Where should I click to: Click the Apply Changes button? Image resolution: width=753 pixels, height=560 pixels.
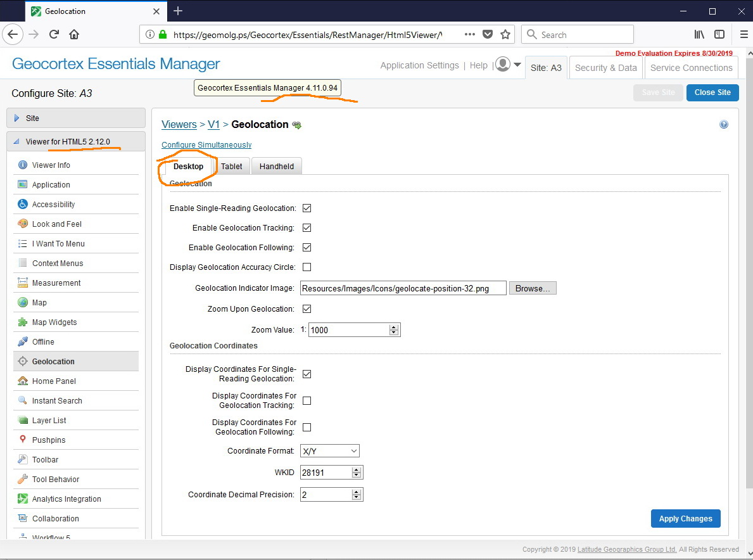pyautogui.click(x=686, y=519)
